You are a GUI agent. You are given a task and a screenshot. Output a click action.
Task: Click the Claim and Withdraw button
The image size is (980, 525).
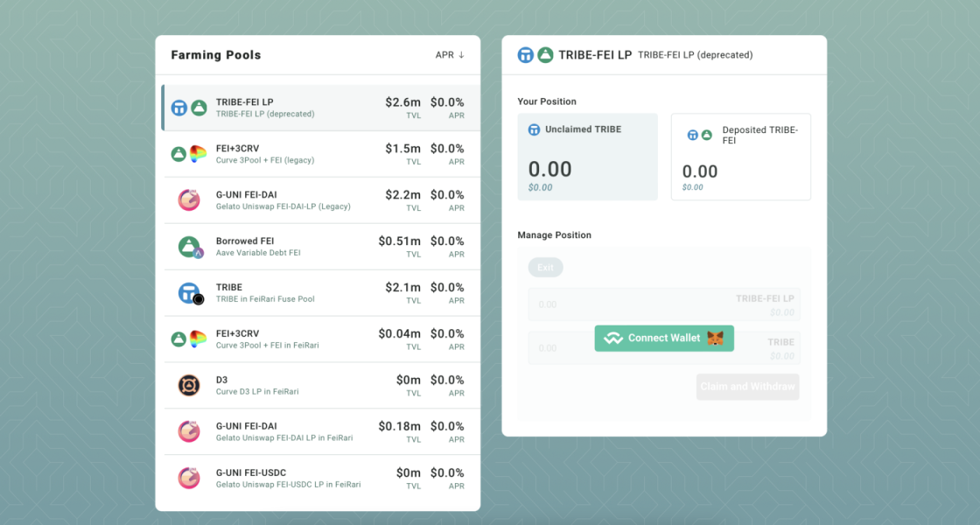(x=748, y=387)
